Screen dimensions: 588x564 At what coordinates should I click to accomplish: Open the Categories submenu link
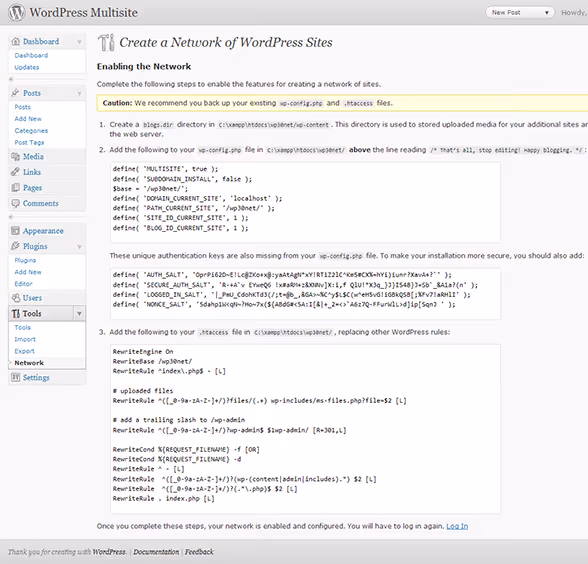point(31,131)
